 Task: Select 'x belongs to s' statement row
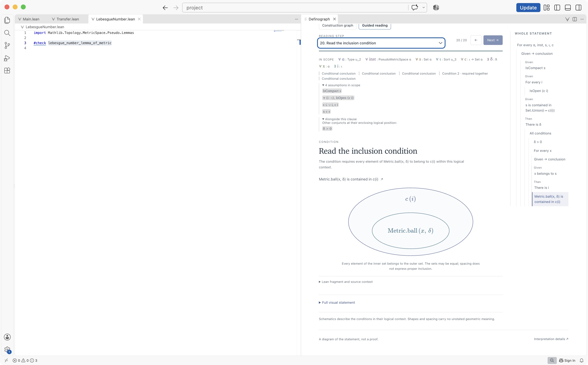click(546, 174)
